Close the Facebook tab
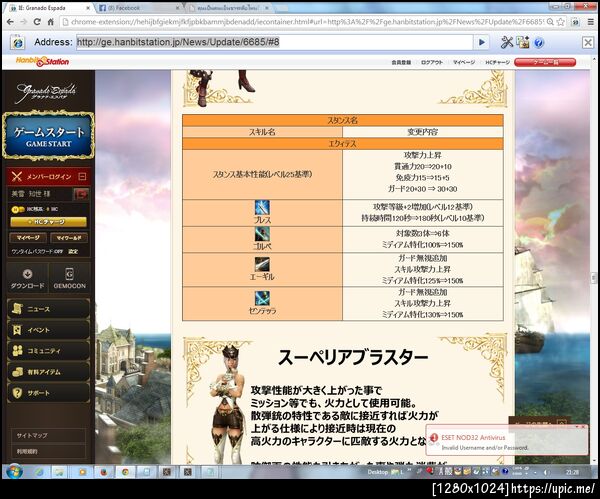 178,8
